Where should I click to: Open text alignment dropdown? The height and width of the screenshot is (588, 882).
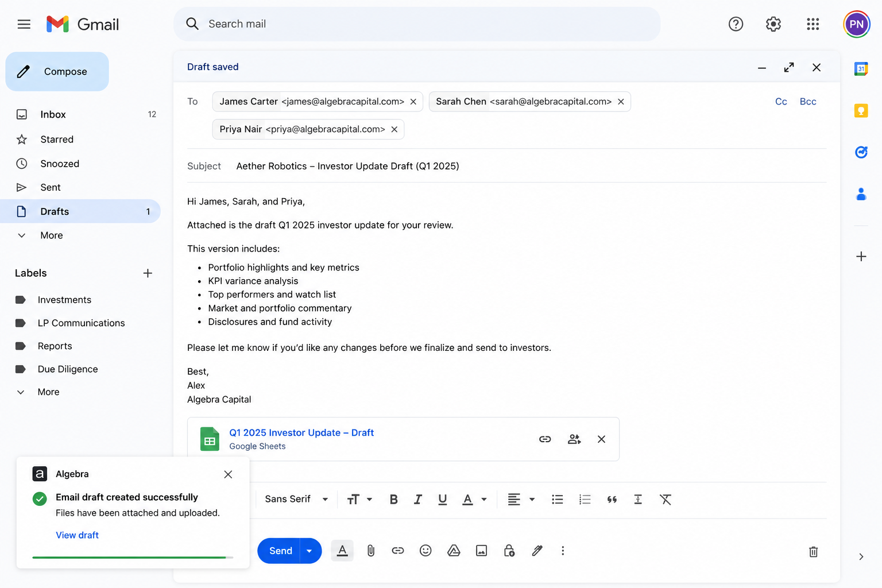(521, 500)
